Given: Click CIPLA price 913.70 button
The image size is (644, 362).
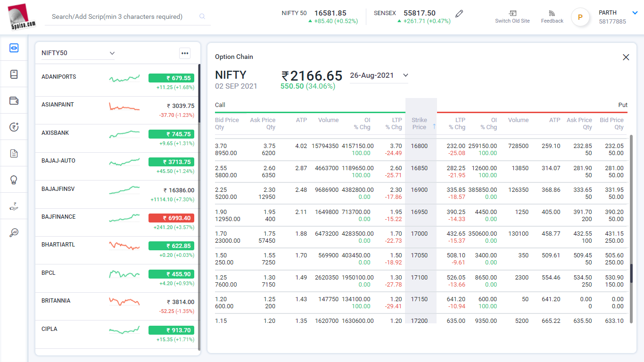Looking at the screenshot, I should click(171, 330).
